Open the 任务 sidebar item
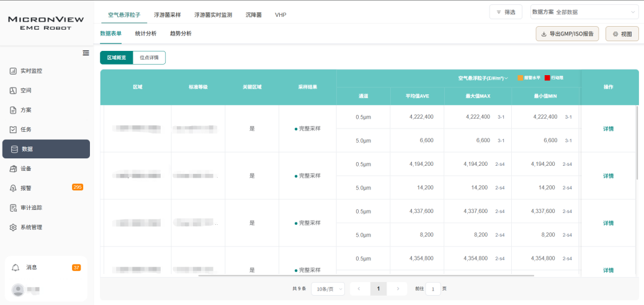Screen dimensions: 644x305 [25, 129]
